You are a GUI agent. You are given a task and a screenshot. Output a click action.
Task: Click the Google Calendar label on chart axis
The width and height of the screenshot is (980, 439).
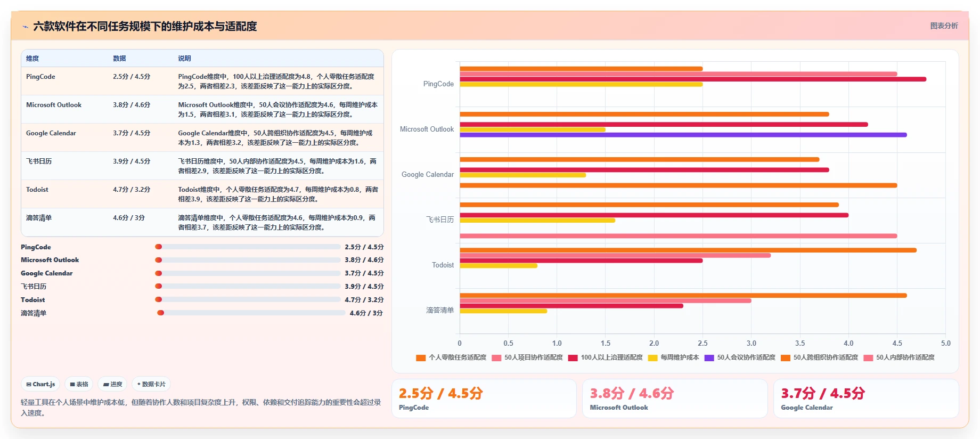428,175
